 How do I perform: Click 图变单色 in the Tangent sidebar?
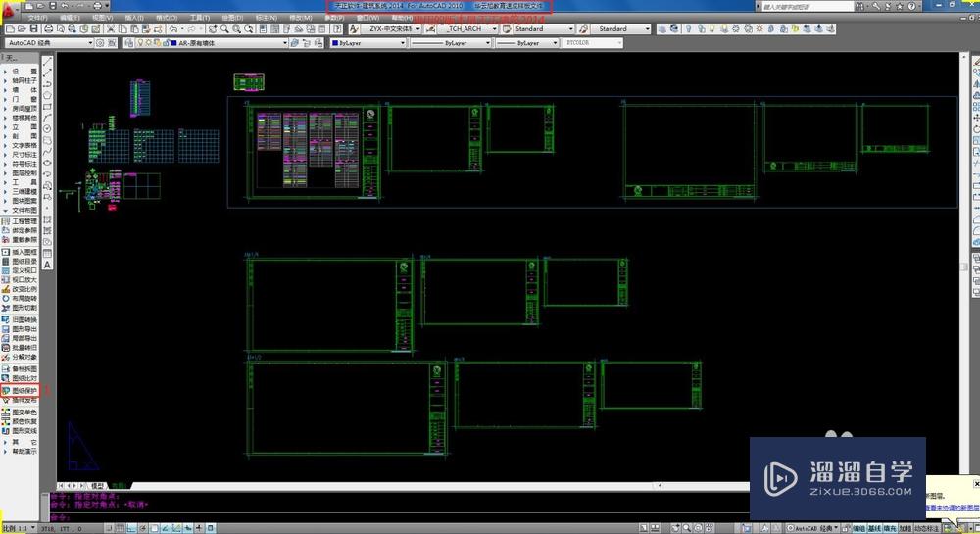coord(21,413)
